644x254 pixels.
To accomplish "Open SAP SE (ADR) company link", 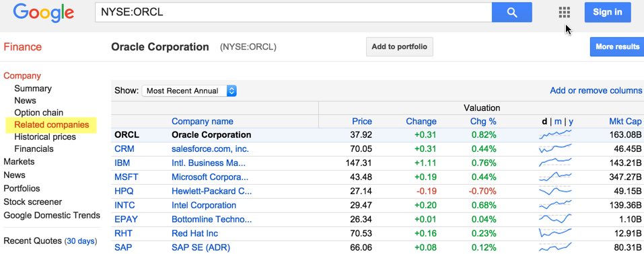I will (201, 247).
